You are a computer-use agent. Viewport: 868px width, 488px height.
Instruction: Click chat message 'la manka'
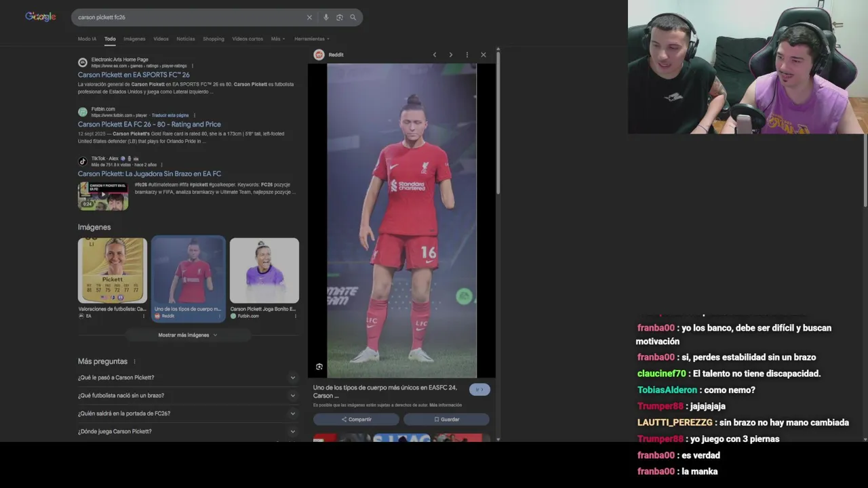coord(700,472)
